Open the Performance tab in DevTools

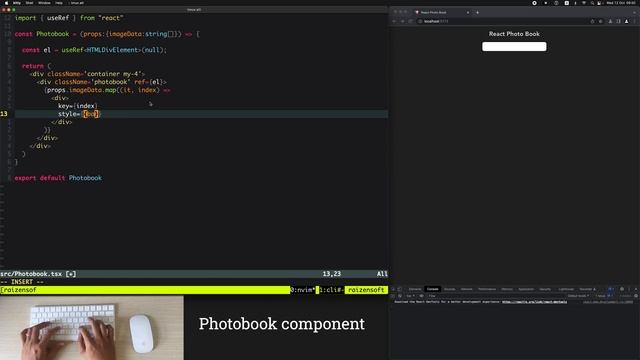tap(487, 289)
